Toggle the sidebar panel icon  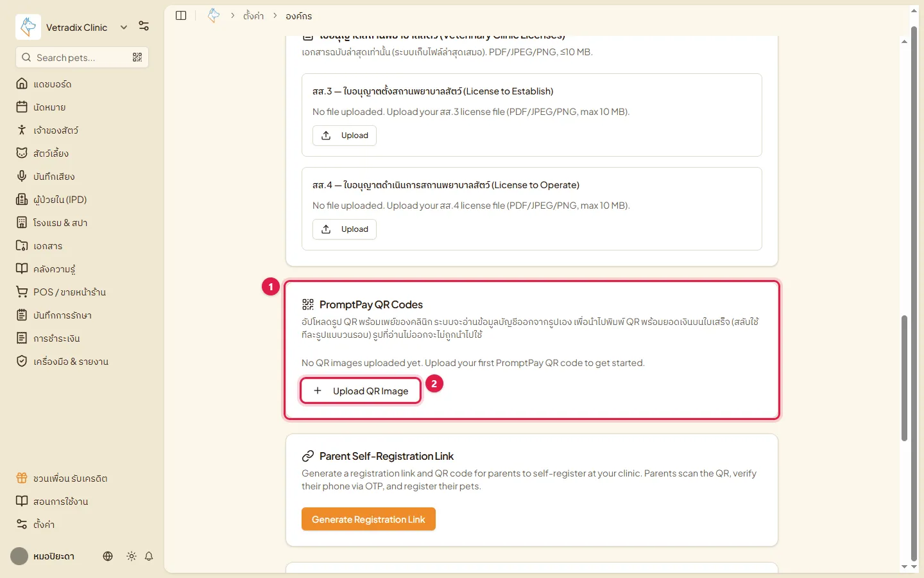pyautogui.click(x=181, y=15)
